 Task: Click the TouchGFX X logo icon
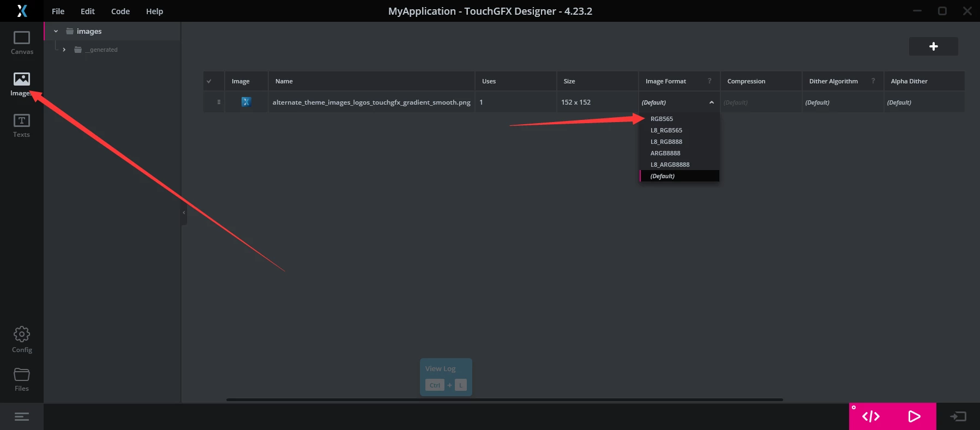[22, 11]
